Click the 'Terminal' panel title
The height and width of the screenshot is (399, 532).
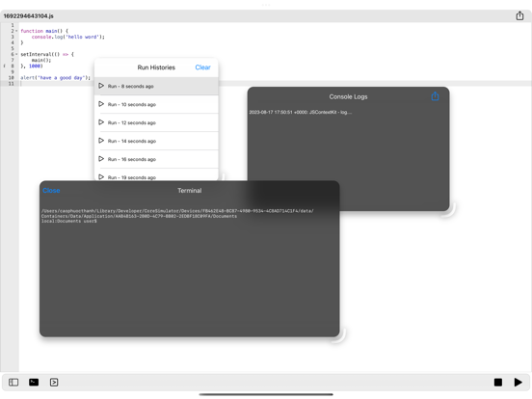coord(189,191)
